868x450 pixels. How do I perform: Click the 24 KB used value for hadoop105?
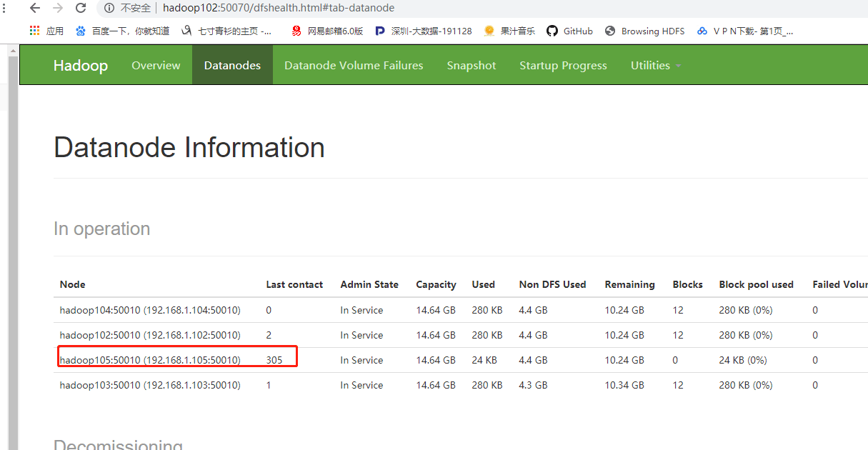click(484, 360)
